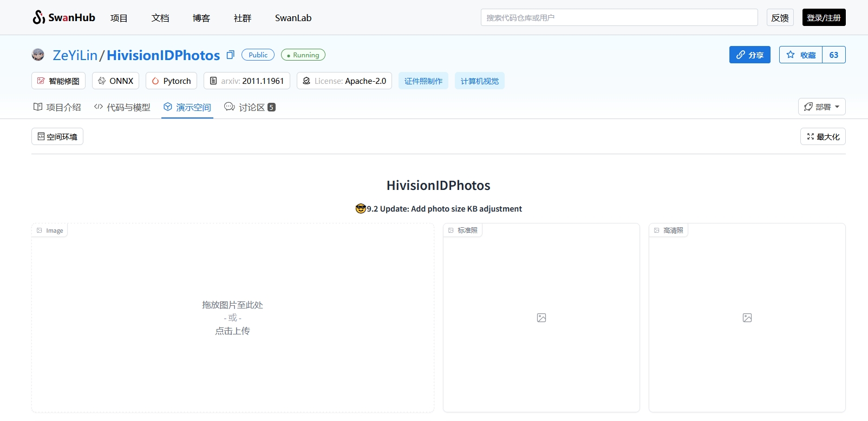This screenshot has height=421, width=868.
Task: Click the image placeholder icon in 高清照 panel
Action: [x=747, y=318]
